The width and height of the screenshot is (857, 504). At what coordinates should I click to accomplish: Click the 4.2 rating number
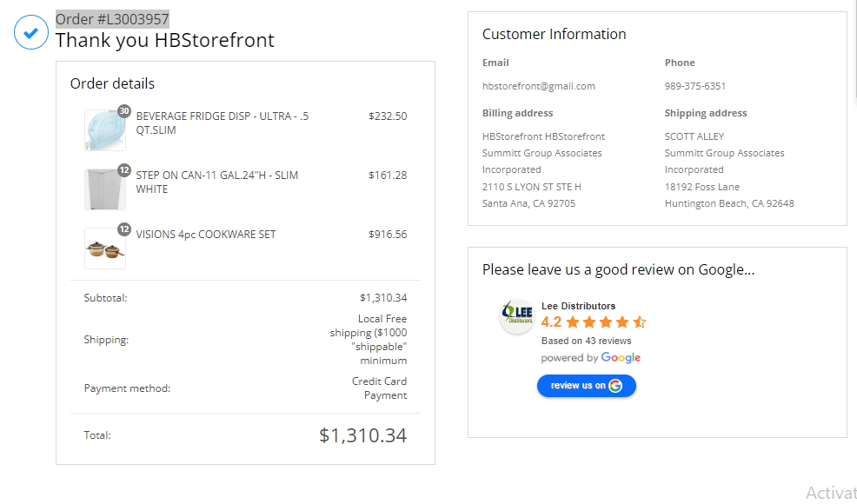coord(551,322)
